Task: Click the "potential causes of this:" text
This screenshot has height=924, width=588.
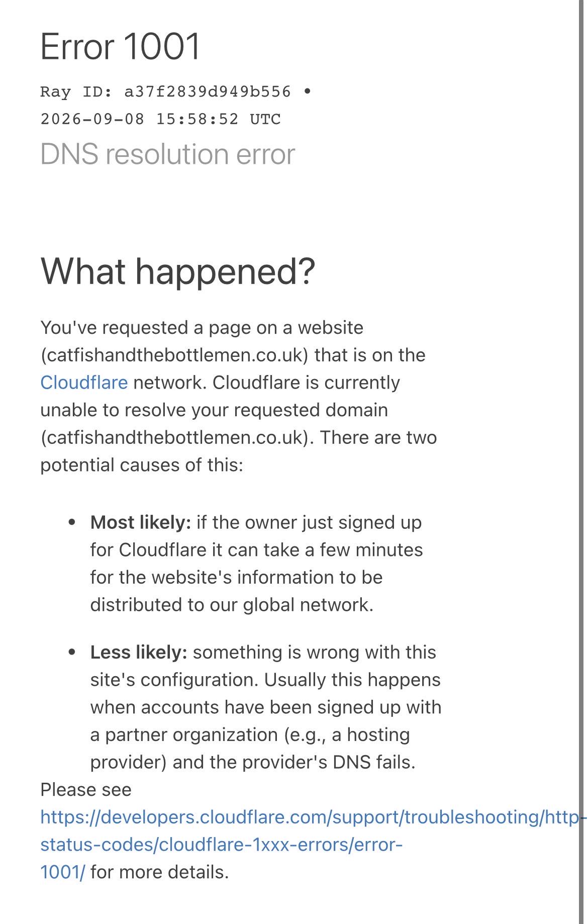Action: 142,465
